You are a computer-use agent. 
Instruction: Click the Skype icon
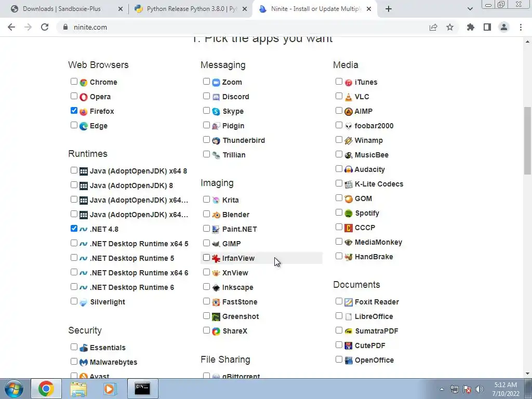[x=216, y=112]
